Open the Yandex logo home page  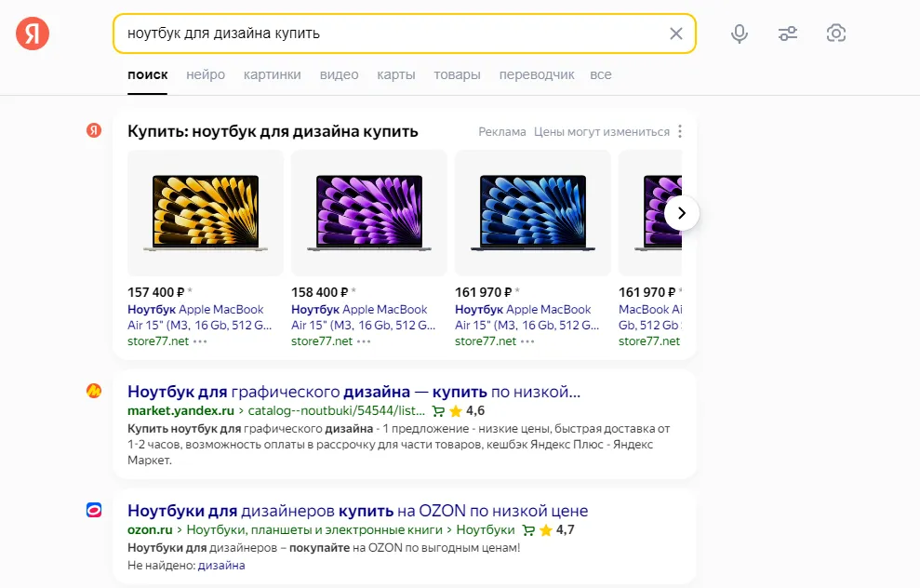[33, 33]
